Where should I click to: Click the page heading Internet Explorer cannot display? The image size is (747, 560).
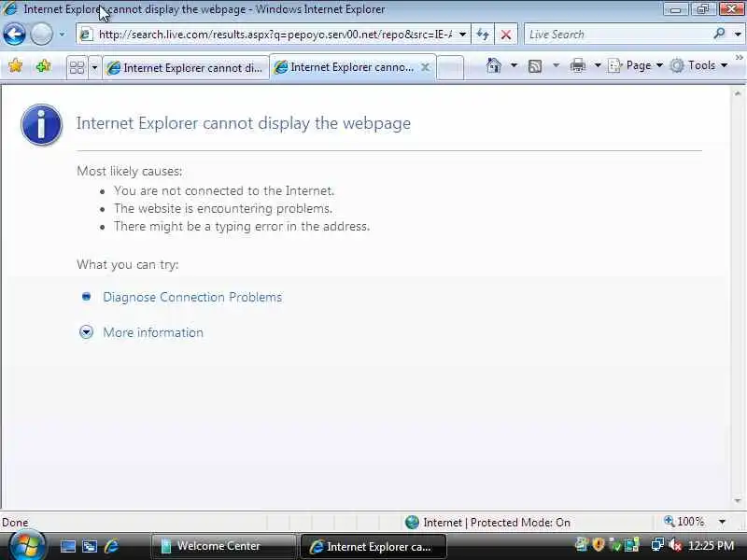(244, 123)
